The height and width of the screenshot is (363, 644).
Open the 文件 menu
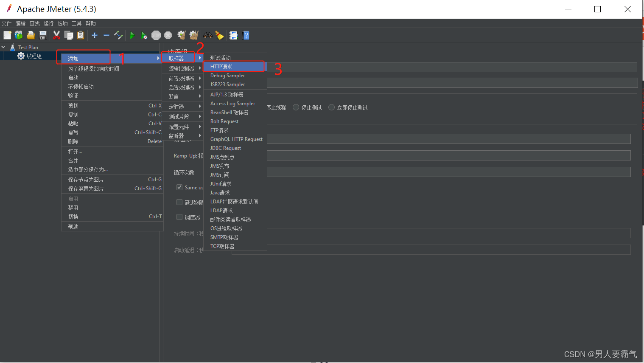tap(6, 23)
